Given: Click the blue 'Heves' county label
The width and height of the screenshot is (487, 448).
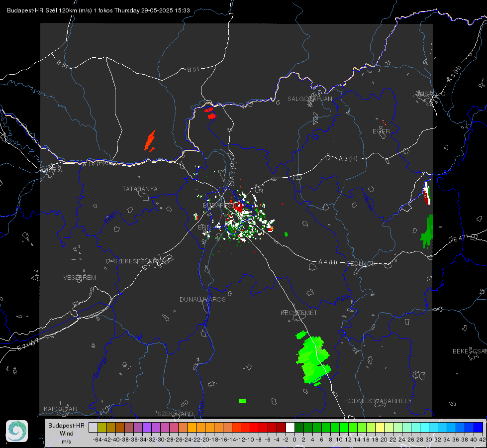Looking at the screenshot, I should [x=368, y=202].
